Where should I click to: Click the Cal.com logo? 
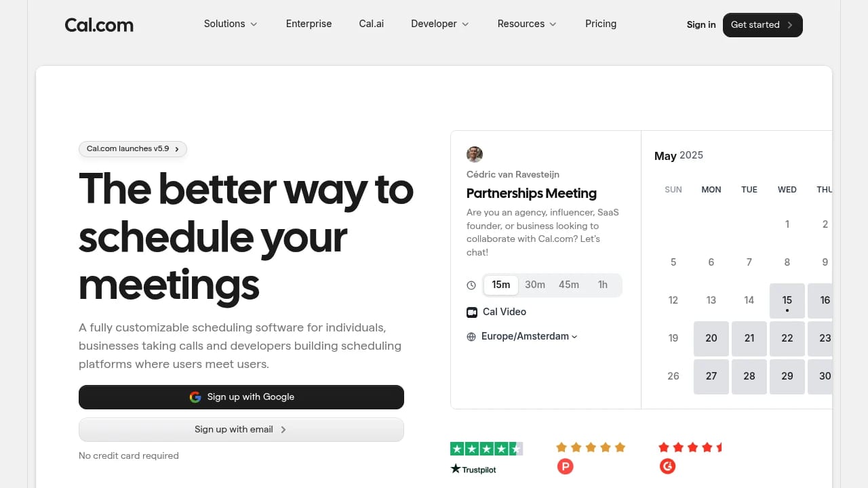pyautogui.click(x=99, y=24)
